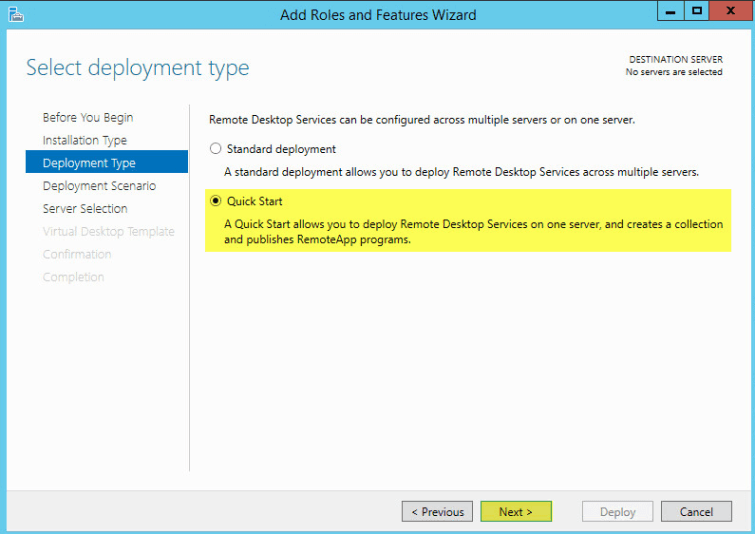Select the highlighted Deployment Type step
755x534 pixels.
pos(89,163)
